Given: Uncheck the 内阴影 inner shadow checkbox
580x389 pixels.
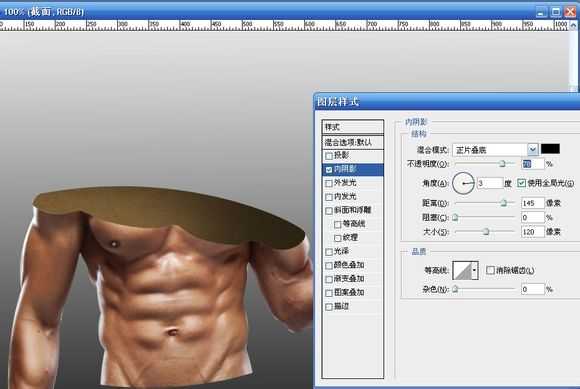Looking at the screenshot, I should pyautogui.click(x=328, y=170).
